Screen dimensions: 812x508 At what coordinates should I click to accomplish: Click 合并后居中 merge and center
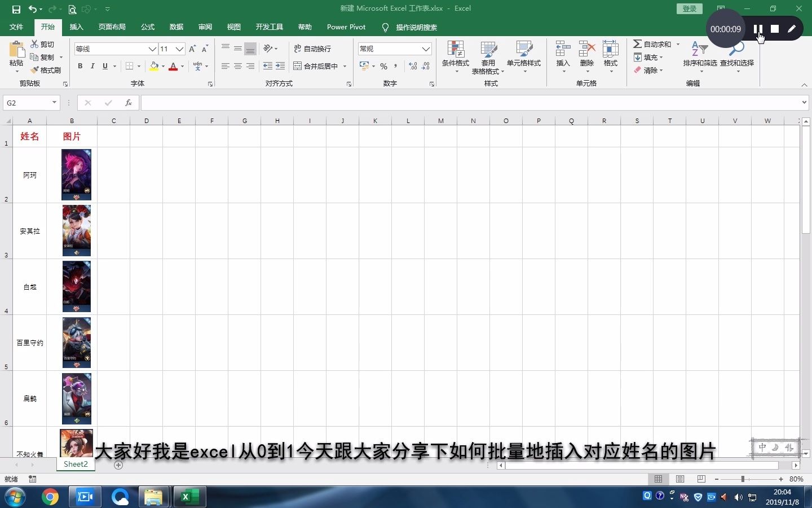click(x=316, y=66)
